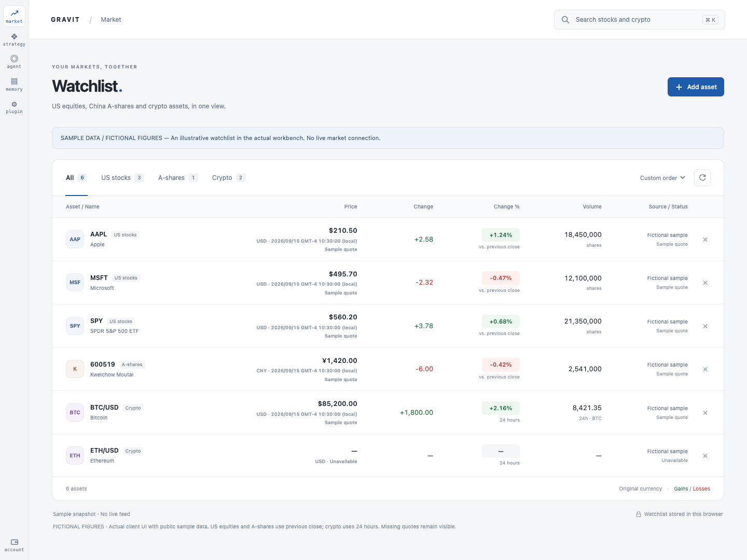This screenshot has width=747, height=560.
Task: Click the ETH avatar badge
Action: (x=75, y=456)
